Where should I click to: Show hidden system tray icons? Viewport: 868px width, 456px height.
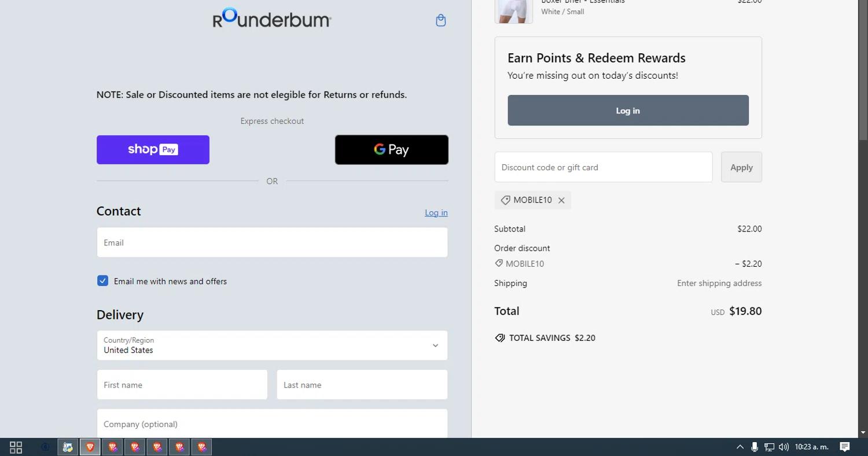coord(740,447)
